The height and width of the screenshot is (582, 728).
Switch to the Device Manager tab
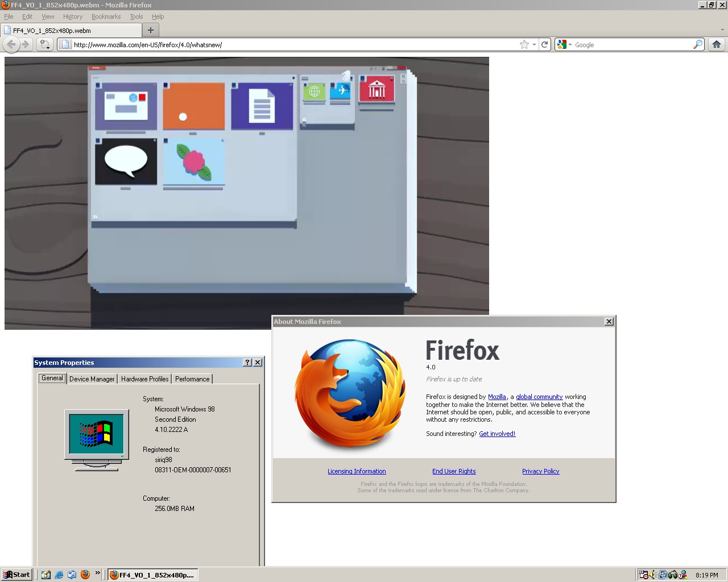click(x=92, y=379)
